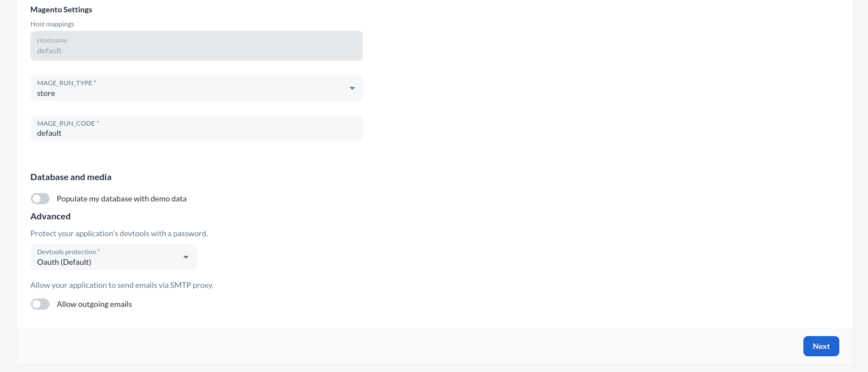Click the SMTP proxy description text

122,285
